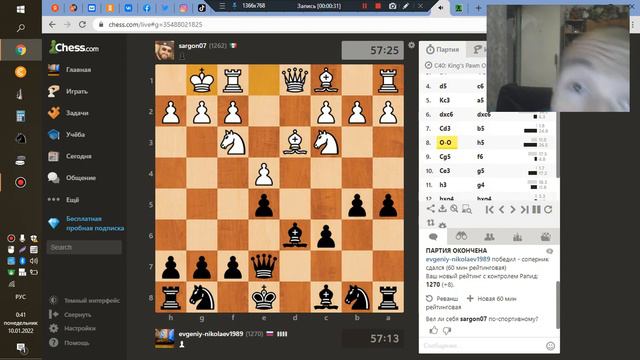640x360 pixels.
Task: Open evgeniy-nikolaev1989 profile below board
Action: pyautogui.click(x=211, y=333)
